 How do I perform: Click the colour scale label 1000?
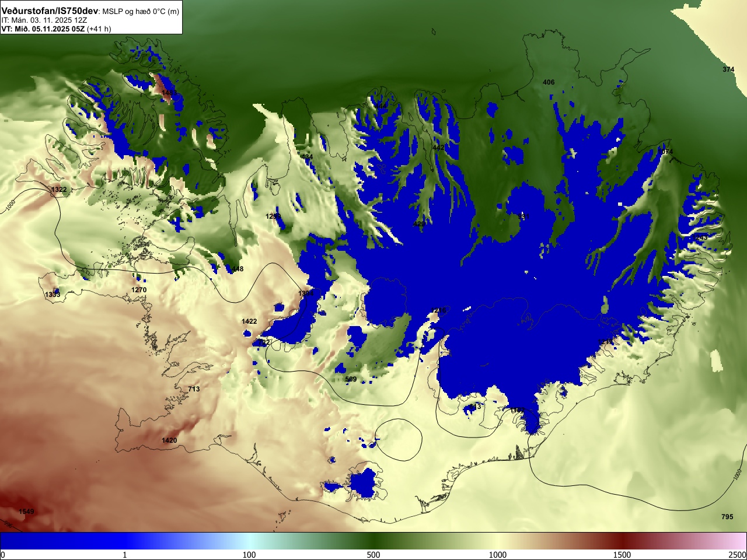click(498, 554)
